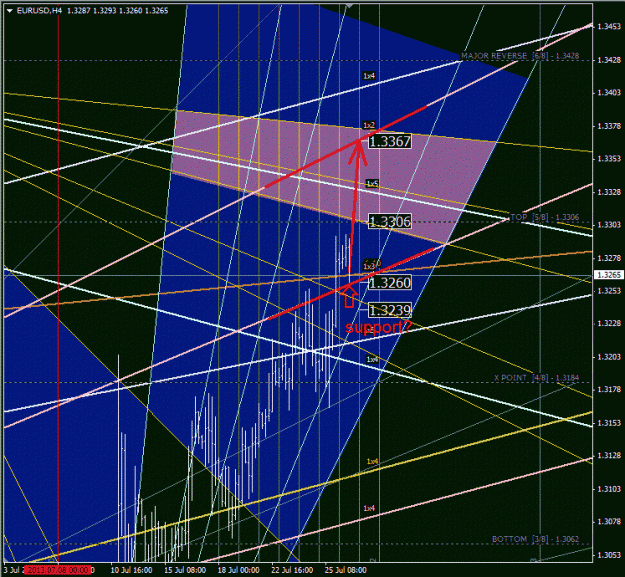Click the 10 Jul 16:00 time axis label
Image resolution: width=625 pixels, height=577 pixels.
click(131, 570)
